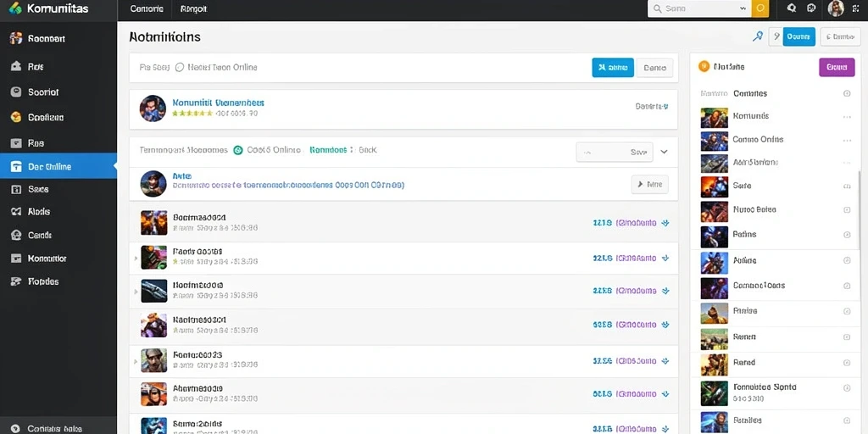Image resolution: width=868 pixels, height=434 pixels.
Task: Click the Komunitit profile avatar
Action: 153,108
